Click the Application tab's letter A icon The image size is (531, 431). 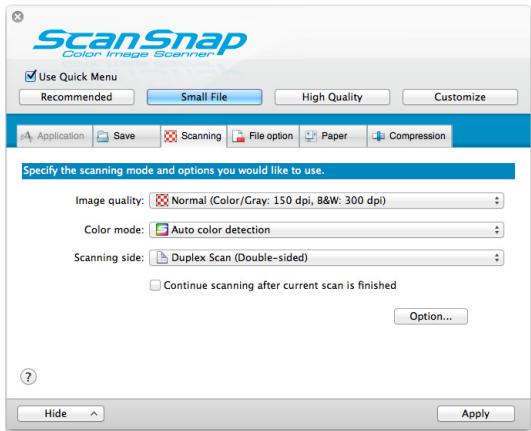27,136
